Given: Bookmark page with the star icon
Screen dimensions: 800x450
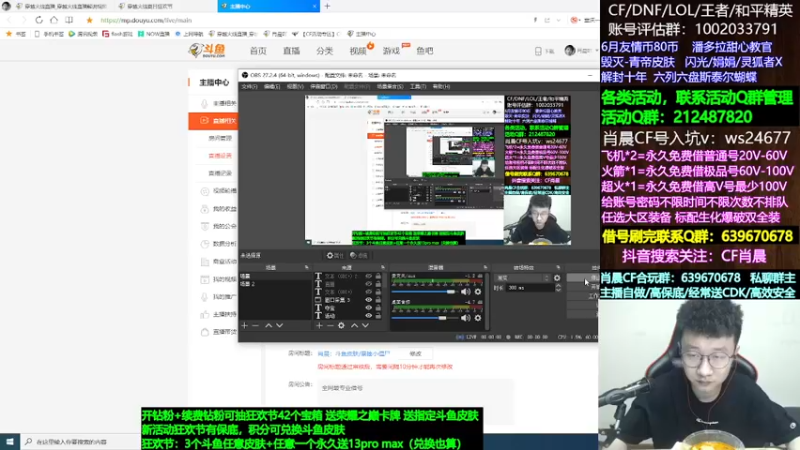Looking at the screenshot, I should click(89, 20).
